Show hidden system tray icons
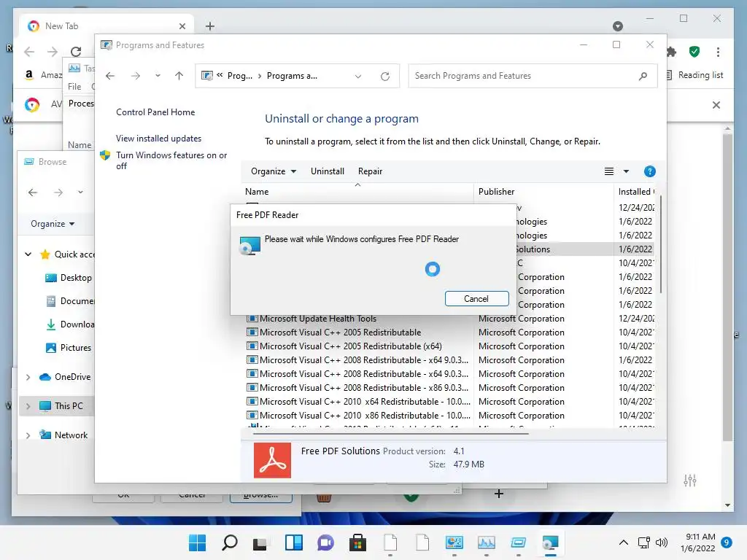Viewport: 747px width, 560px height. click(623, 542)
